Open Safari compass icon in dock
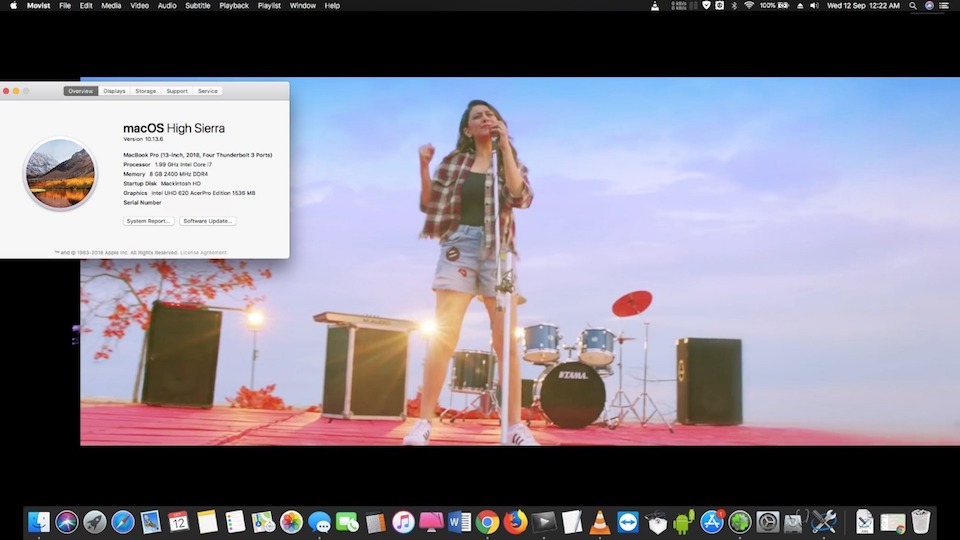The height and width of the screenshot is (540, 960). [x=123, y=522]
